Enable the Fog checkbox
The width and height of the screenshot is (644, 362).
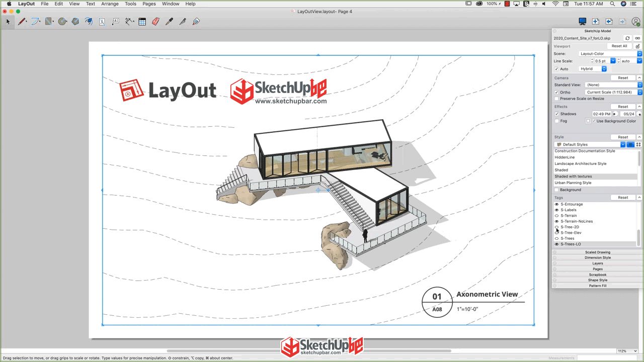(556, 121)
